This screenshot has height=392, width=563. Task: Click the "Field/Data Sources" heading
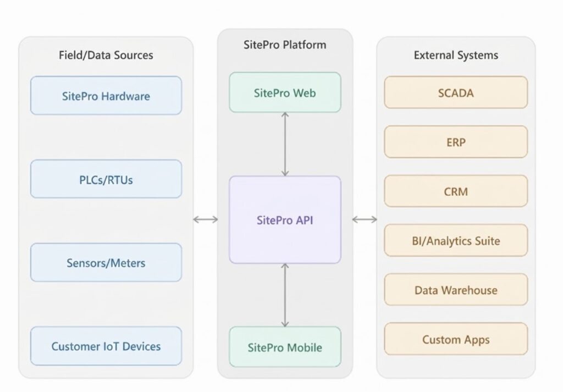[x=106, y=55]
